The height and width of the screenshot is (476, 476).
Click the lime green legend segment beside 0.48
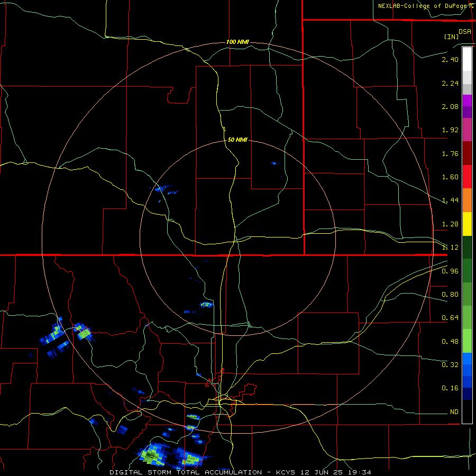(x=467, y=341)
